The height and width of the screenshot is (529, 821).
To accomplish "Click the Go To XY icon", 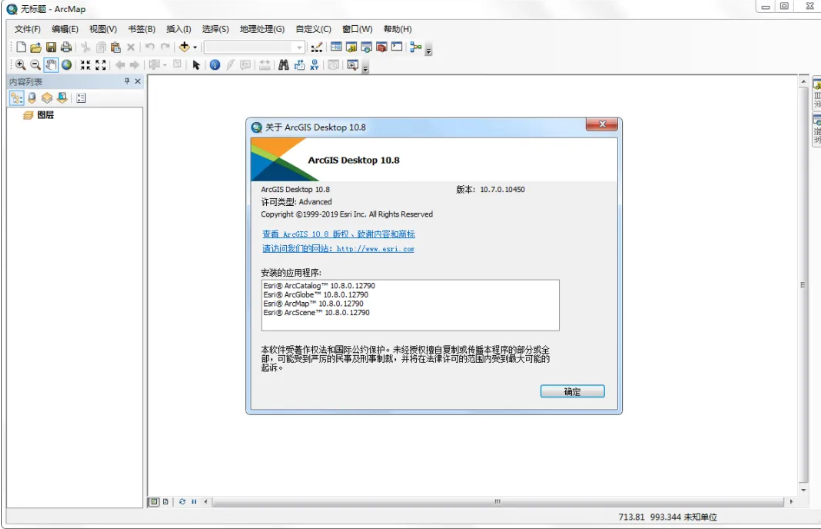I will pyautogui.click(x=314, y=65).
